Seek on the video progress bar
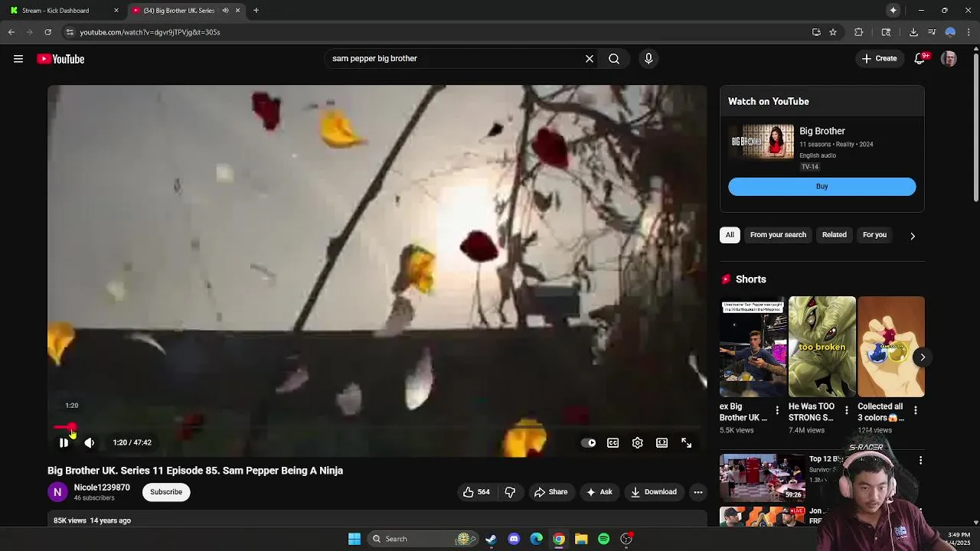This screenshot has height=551, width=980. 377,428
